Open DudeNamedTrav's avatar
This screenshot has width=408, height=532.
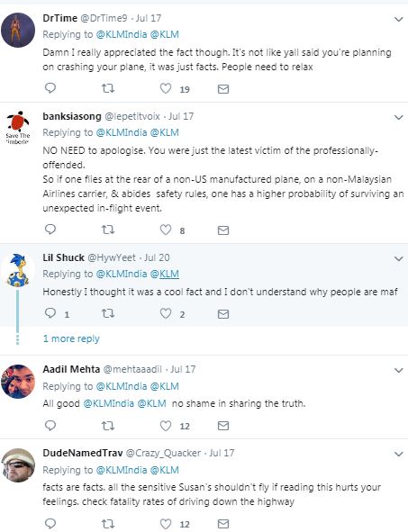pyautogui.click(x=18, y=465)
